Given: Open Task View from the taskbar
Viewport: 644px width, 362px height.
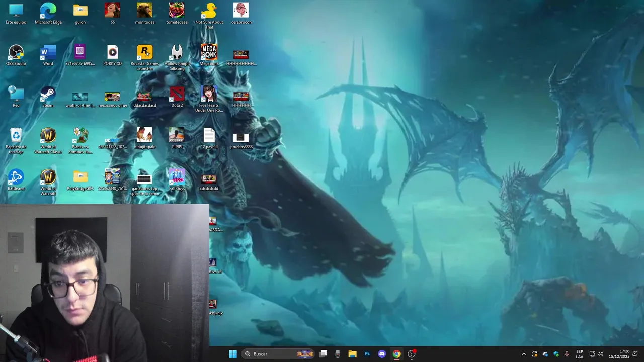Looking at the screenshot, I should click(x=324, y=354).
